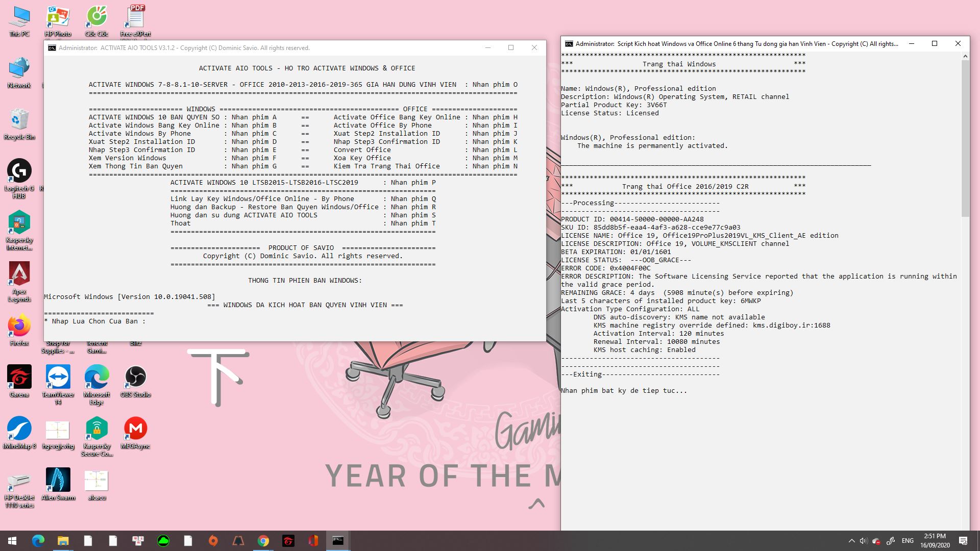Viewport: 980px width, 551px height.
Task: Click the Windows Start button
Action: [x=12, y=541]
